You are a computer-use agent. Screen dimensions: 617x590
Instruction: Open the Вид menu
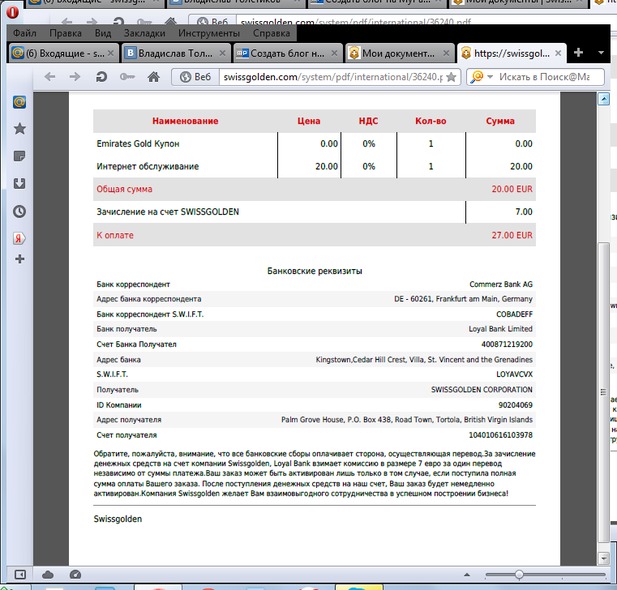(x=103, y=33)
